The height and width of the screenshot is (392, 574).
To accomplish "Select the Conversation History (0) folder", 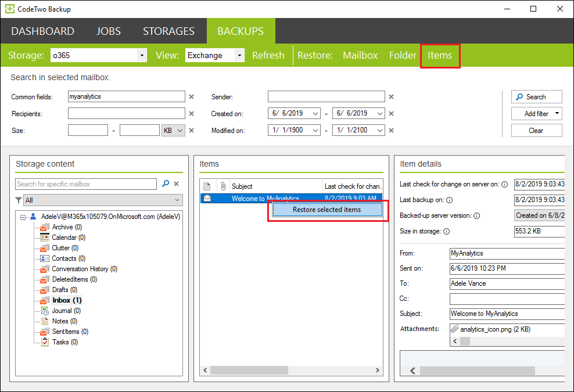I will pos(85,269).
